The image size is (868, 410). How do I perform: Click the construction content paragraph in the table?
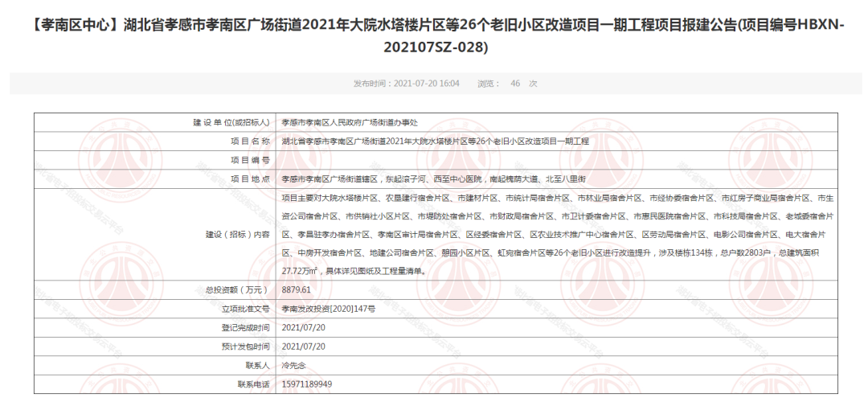click(x=555, y=234)
